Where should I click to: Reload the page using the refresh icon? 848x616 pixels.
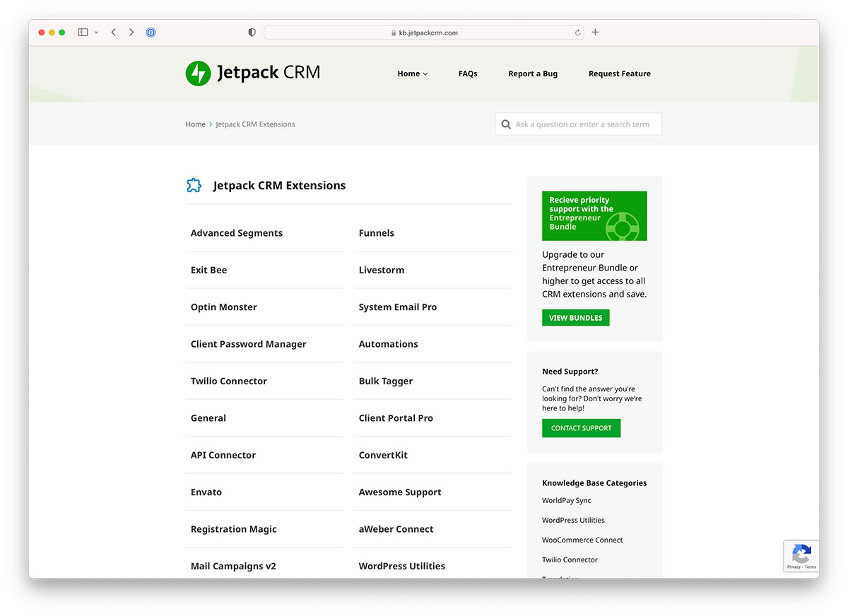click(578, 32)
